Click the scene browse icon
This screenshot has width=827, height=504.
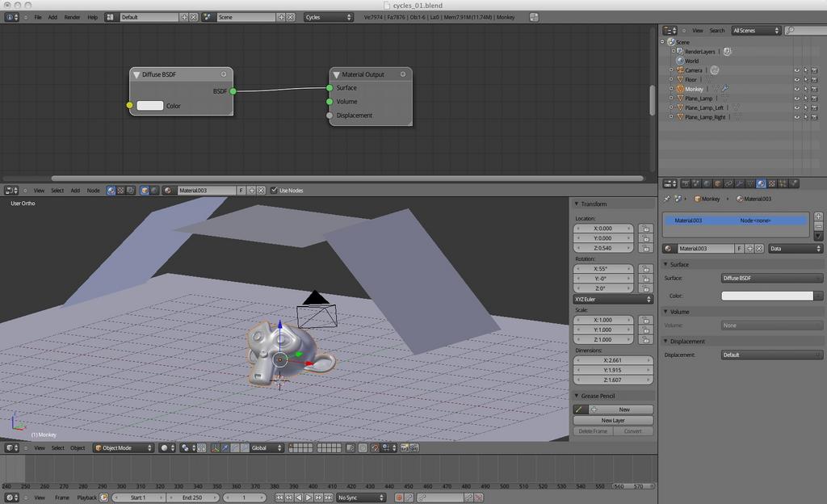click(x=208, y=18)
